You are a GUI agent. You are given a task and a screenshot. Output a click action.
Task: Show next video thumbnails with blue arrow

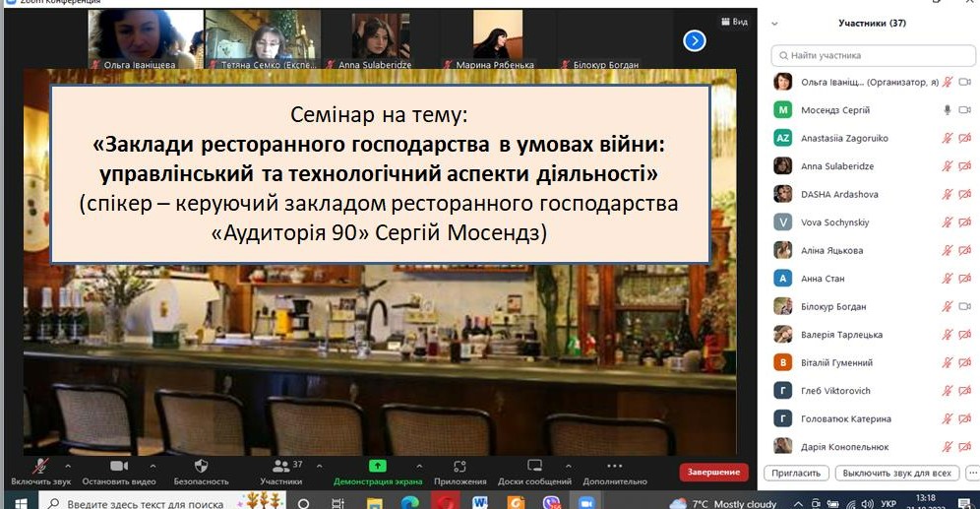[x=695, y=40]
